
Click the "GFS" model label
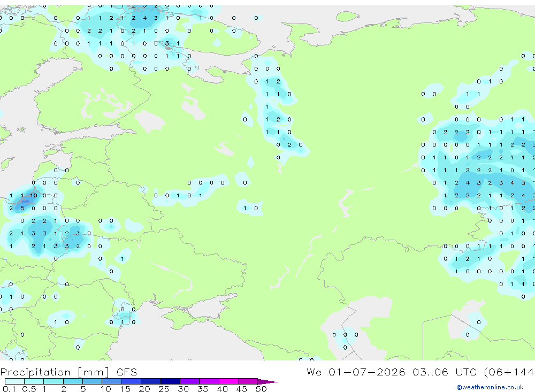pyautogui.click(x=127, y=372)
